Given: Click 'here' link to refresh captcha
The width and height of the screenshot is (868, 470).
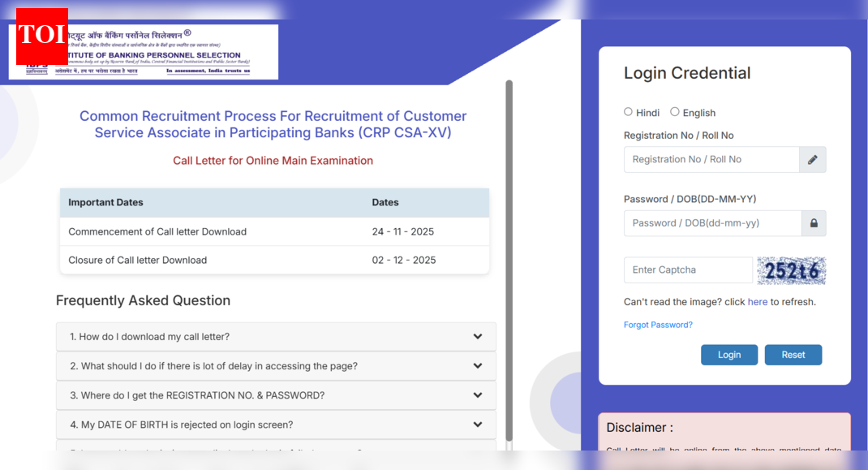Looking at the screenshot, I should pyautogui.click(x=758, y=302).
